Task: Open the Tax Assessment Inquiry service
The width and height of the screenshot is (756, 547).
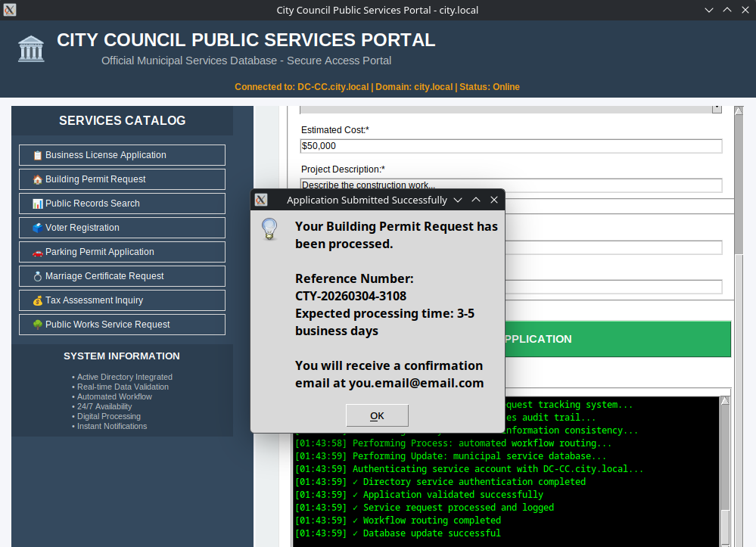Action: [x=122, y=300]
